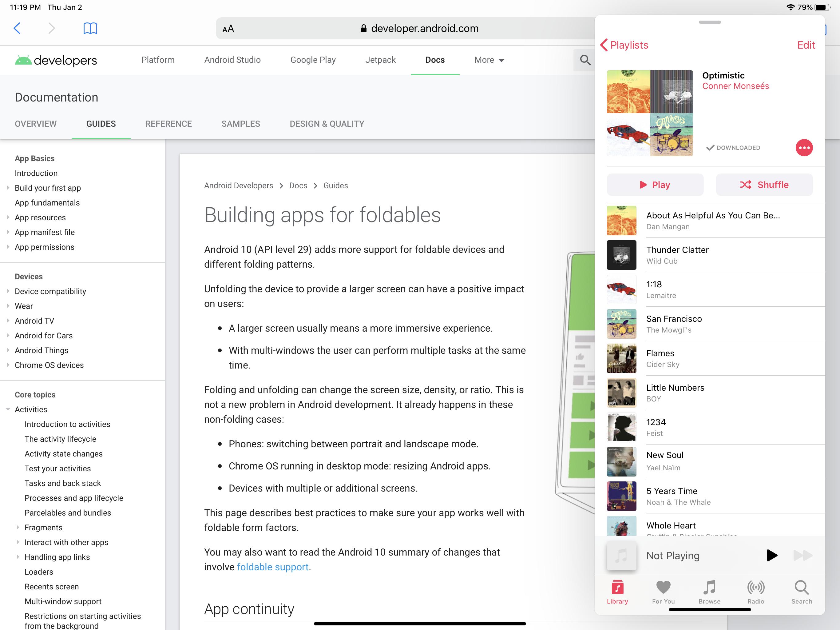Image resolution: width=840 pixels, height=630 pixels.
Task: Tap the Shuffle playlist button
Action: click(x=764, y=185)
